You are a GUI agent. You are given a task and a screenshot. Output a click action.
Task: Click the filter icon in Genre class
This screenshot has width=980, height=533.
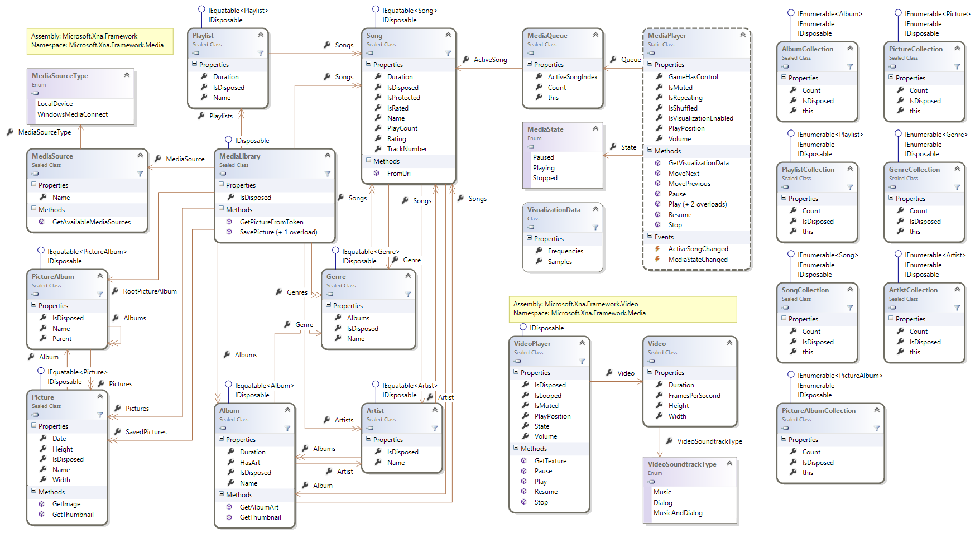408,295
